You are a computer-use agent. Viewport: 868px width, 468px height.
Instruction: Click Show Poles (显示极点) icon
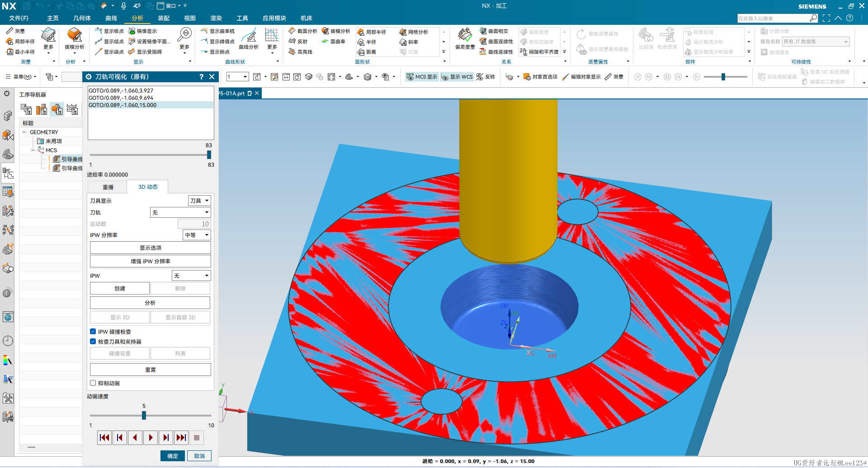(x=109, y=31)
